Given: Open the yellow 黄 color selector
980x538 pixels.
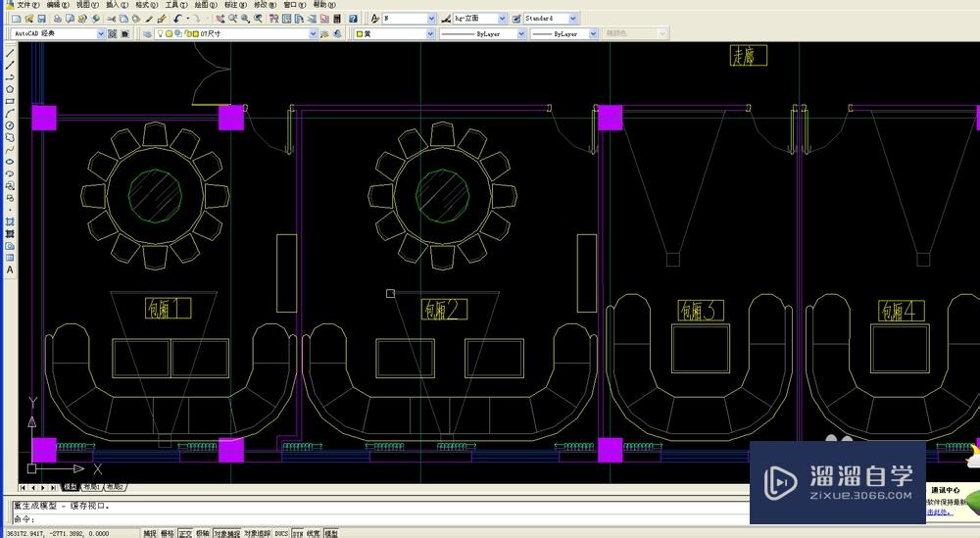Looking at the screenshot, I should coord(430,33).
